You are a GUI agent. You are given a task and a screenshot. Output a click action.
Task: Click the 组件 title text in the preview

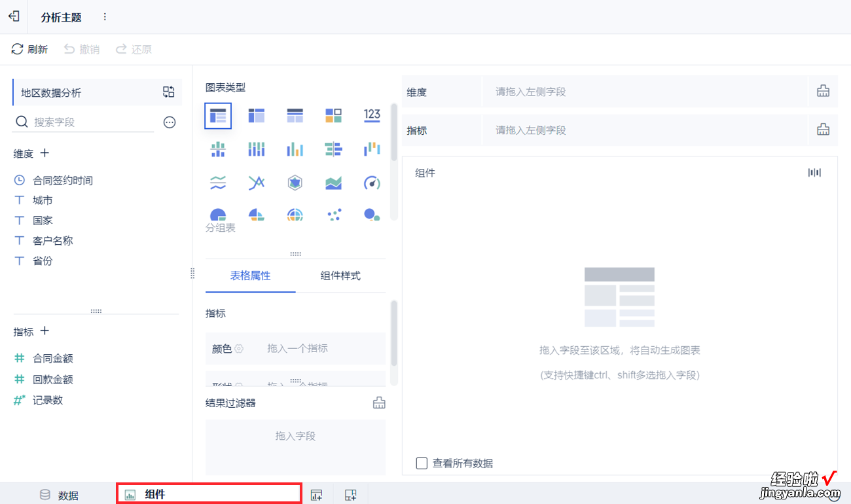coord(425,173)
